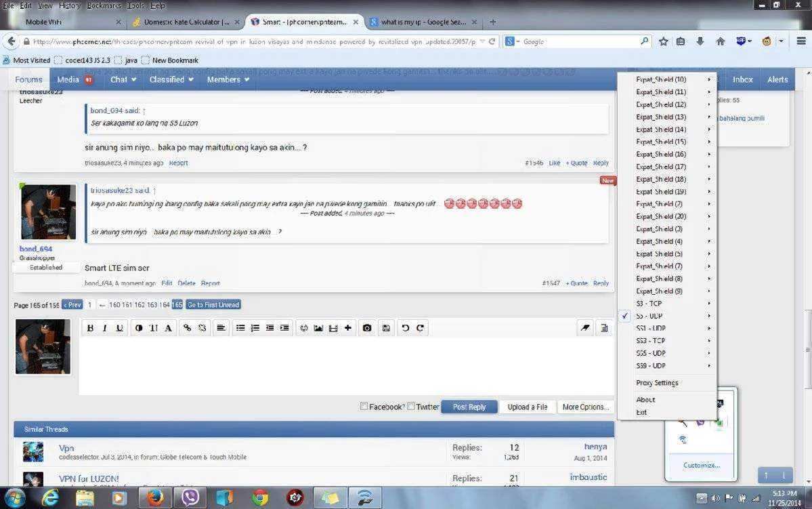
Task: Open text color picker in editor
Action: click(x=139, y=328)
